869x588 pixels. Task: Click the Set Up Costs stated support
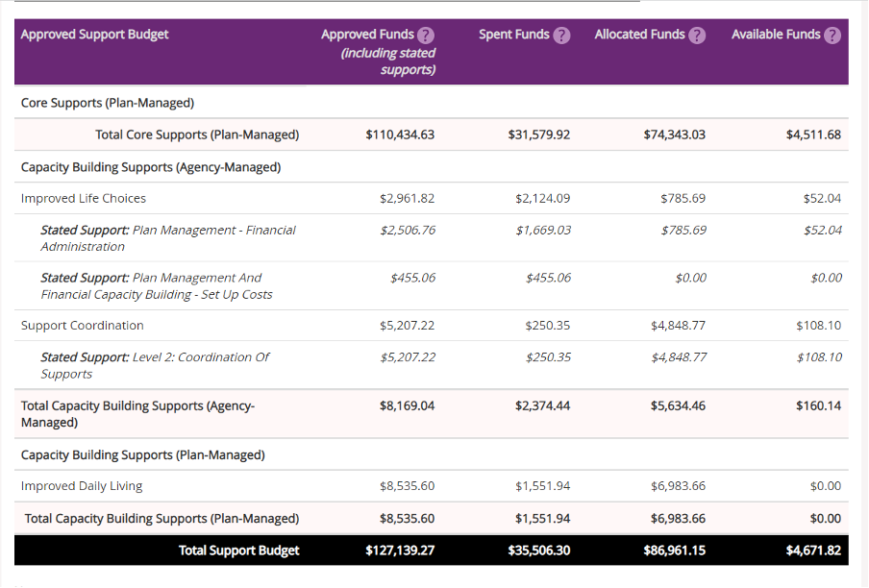pos(156,285)
